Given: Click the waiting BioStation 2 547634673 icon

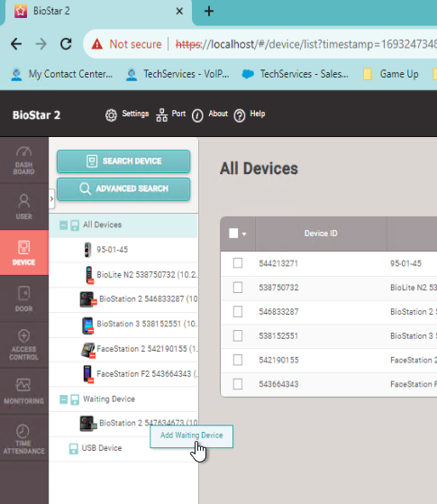Looking at the screenshot, I should (x=88, y=424).
